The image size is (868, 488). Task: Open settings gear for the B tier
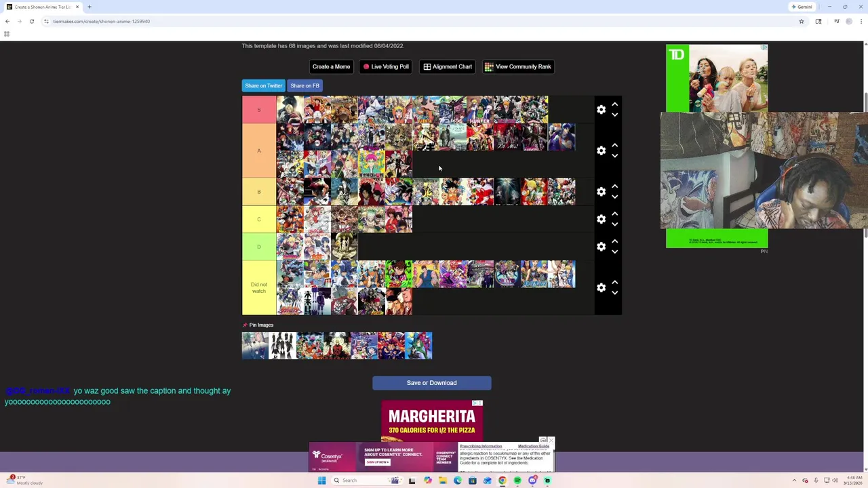coord(601,192)
